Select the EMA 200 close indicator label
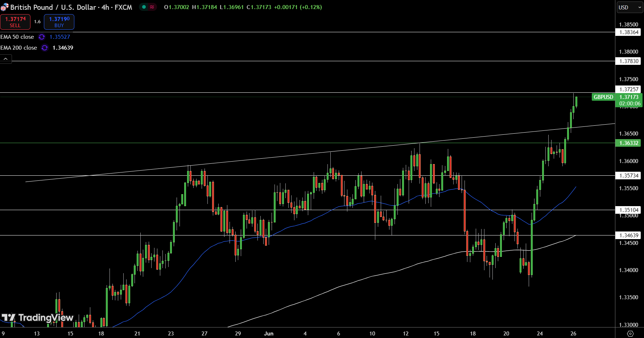The height and width of the screenshot is (338, 644). coord(18,48)
